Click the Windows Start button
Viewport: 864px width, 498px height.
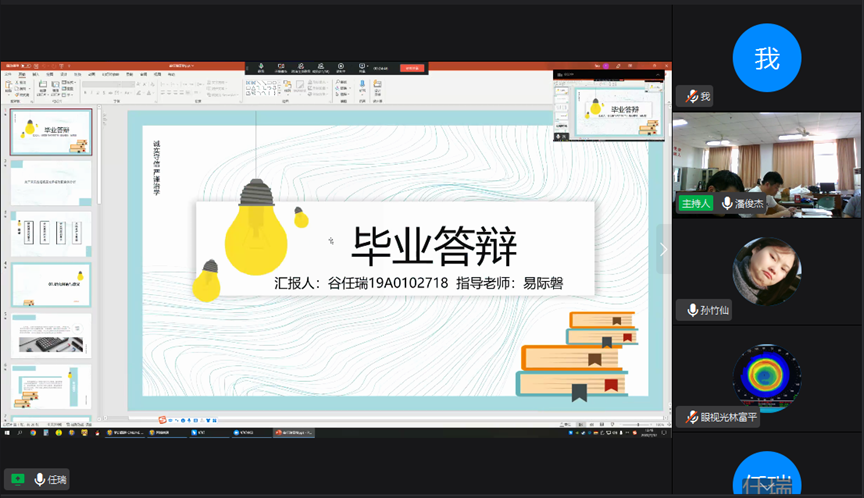[6, 432]
